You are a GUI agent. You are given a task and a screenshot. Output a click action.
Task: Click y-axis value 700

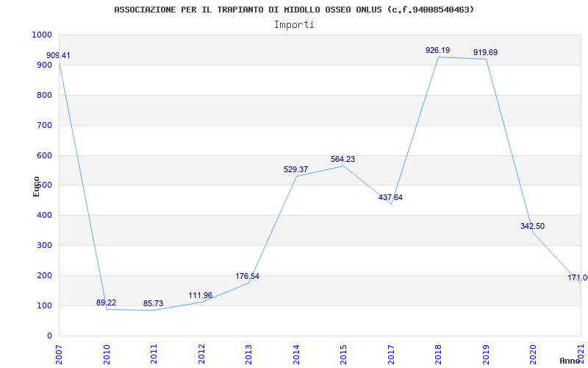[45, 125]
